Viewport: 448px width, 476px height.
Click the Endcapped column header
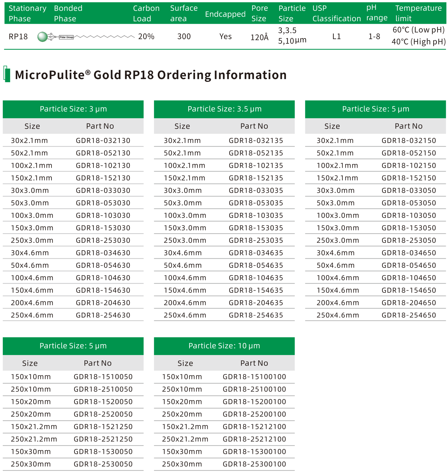(x=225, y=14)
